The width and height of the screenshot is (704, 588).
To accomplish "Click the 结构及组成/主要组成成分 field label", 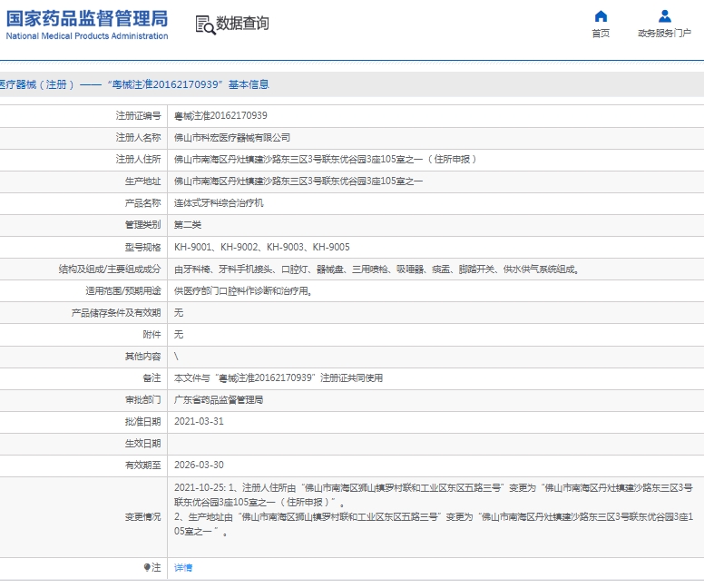I will [x=110, y=269].
